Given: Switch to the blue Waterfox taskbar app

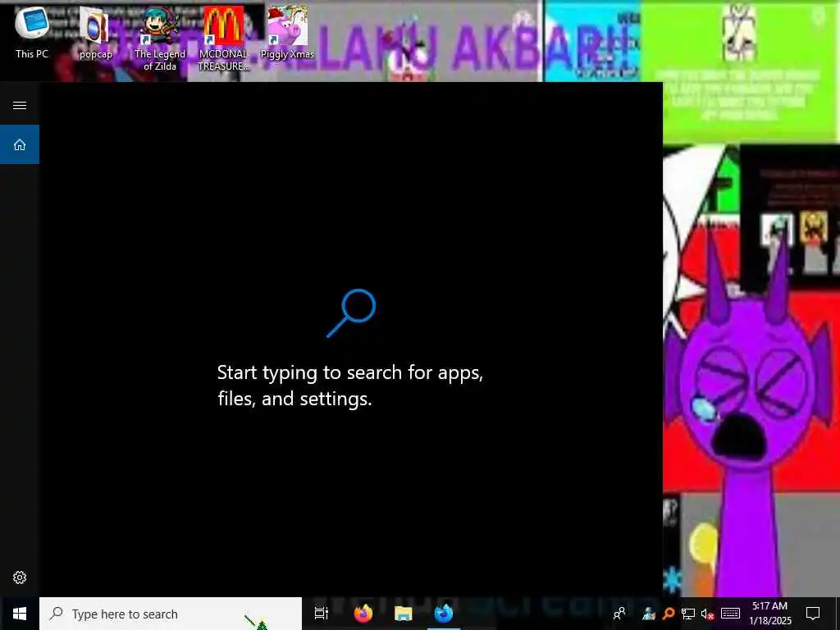Looking at the screenshot, I should click(x=444, y=614).
